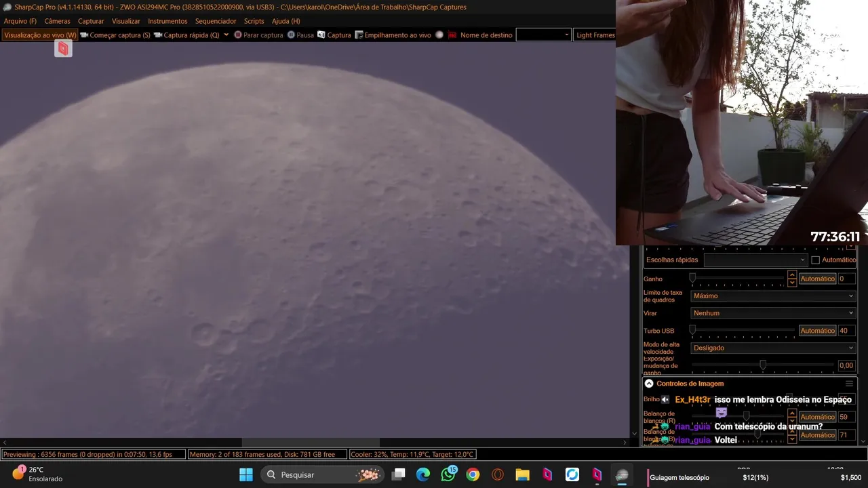Click the Pesquisar taskbar search box
The width and height of the screenshot is (868, 488).
[323, 475]
